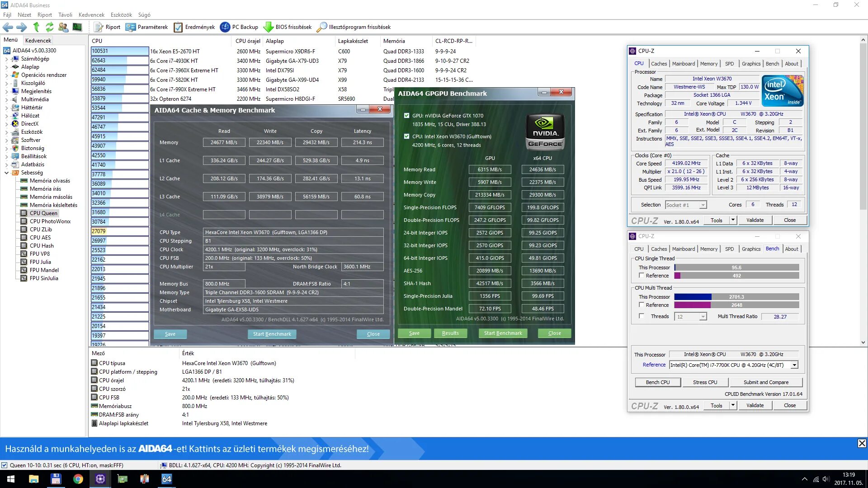
Task: Switch to Kedvencek tab
Action: pos(38,40)
